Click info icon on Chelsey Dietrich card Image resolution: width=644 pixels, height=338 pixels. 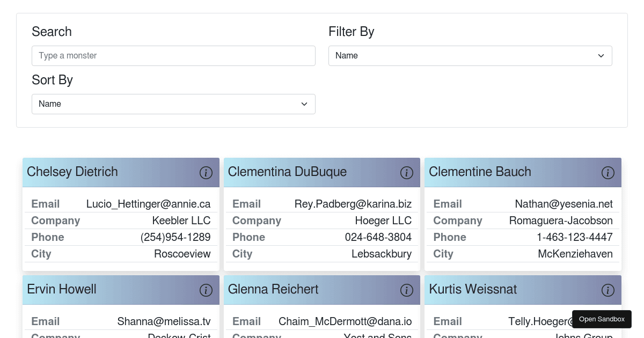[206, 173]
